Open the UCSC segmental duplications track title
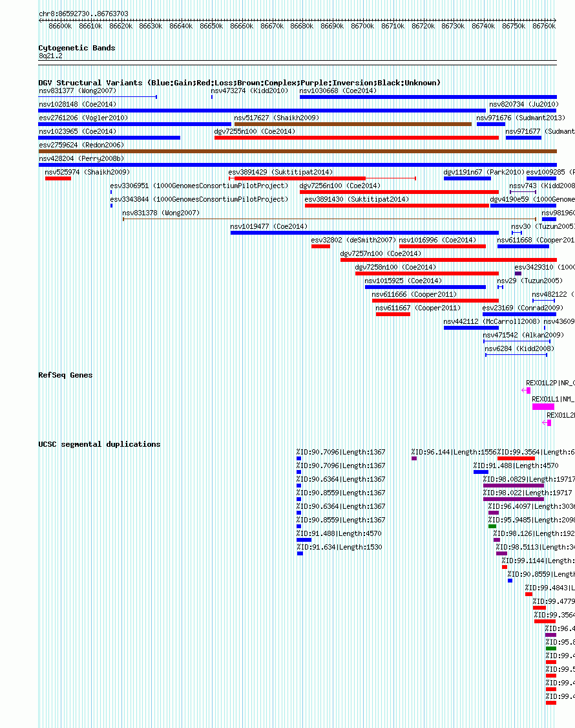 pyautogui.click(x=99, y=444)
